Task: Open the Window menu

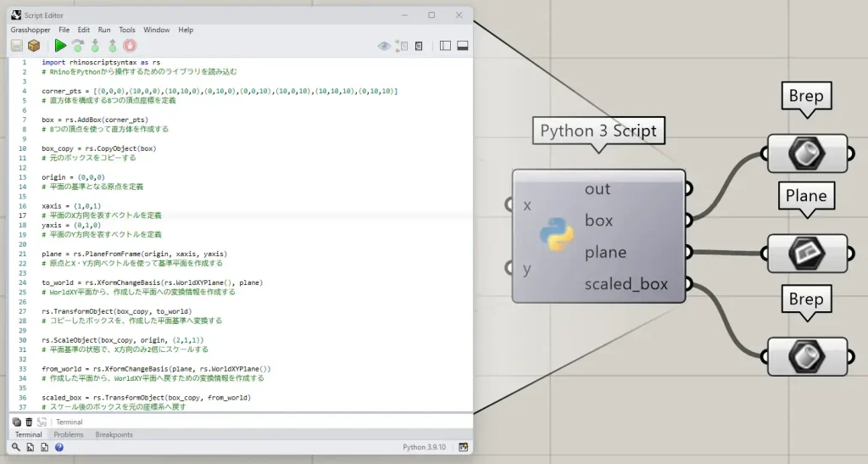Action: (157, 30)
